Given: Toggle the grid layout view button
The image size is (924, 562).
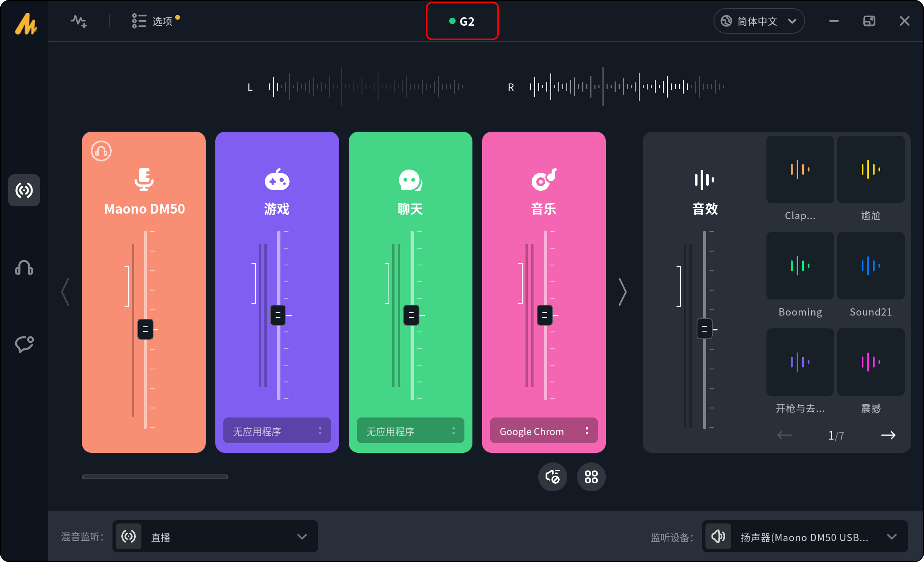Looking at the screenshot, I should click(591, 477).
